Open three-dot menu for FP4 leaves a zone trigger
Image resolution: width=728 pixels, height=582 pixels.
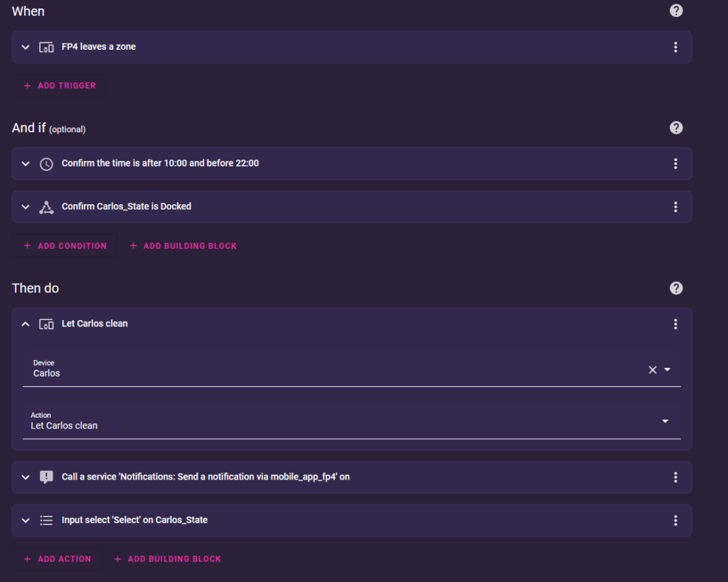click(675, 47)
